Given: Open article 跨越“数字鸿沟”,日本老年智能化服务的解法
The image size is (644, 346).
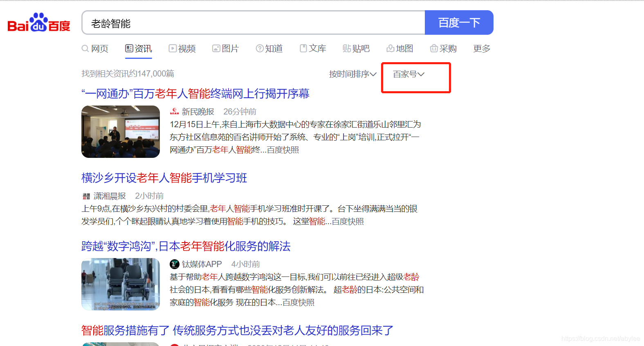Looking at the screenshot, I should pos(186,246).
